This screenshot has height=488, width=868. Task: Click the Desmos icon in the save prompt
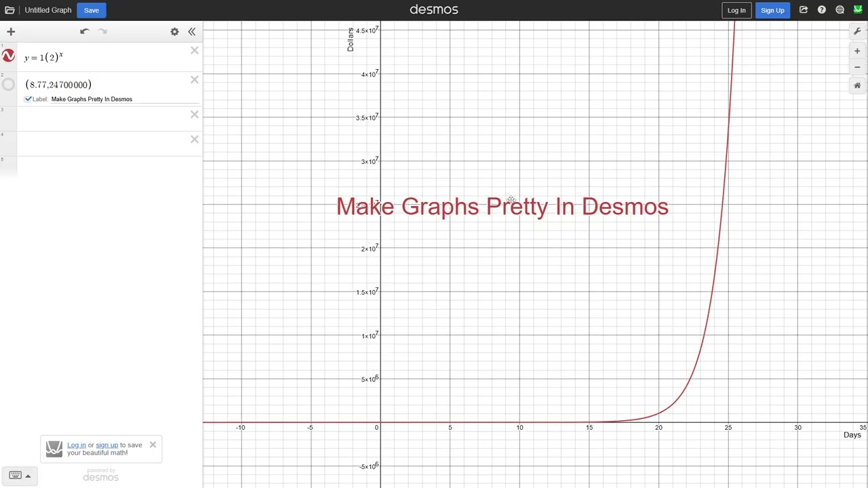coord(54,449)
